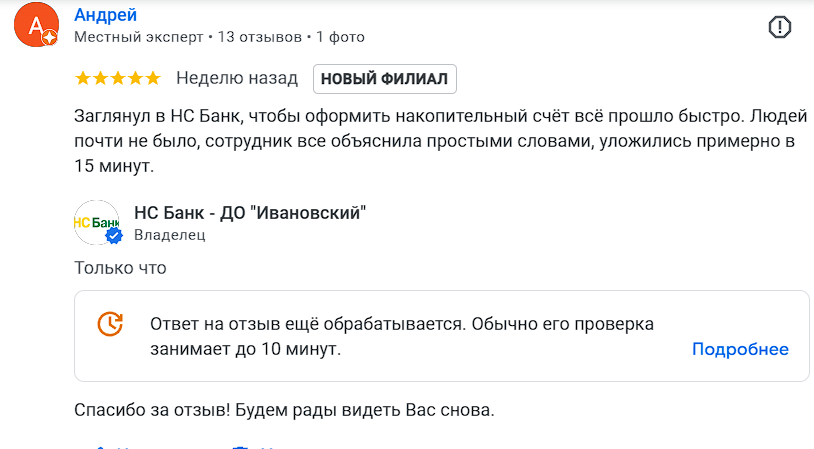Click the "Только что" timestamp
This screenshot has height=449, width=814.
pyautogui.click(x=120, y=268)
